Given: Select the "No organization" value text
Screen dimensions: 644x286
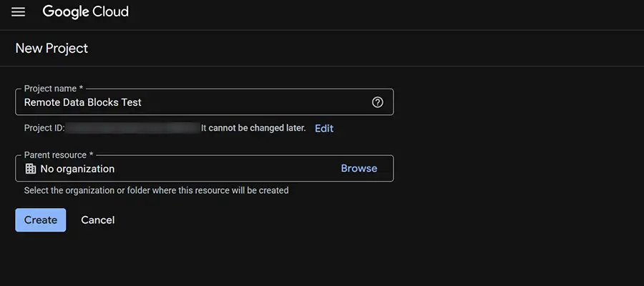Looking at the screenshot, I should (77, 169).
